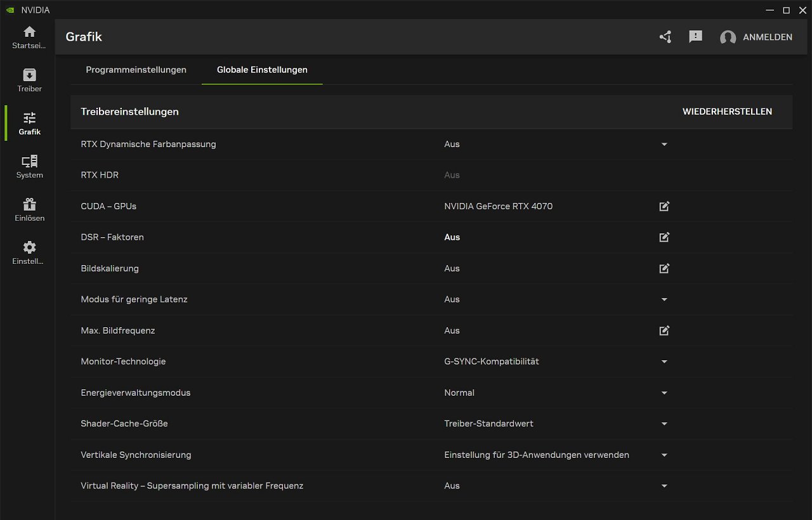812x520 pixels.
Task: Click Einstellung für 3D-Anwendungen verwenden value
Action: pyautogui.click(x=537, y=455)
